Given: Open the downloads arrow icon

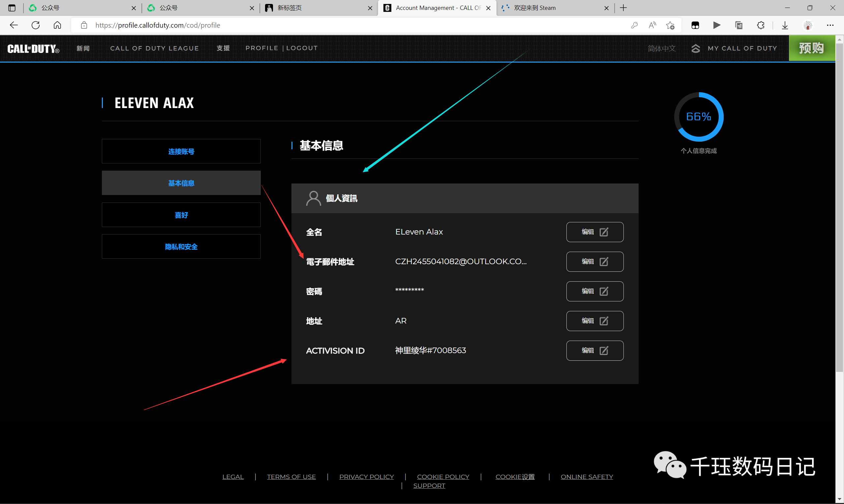Looking at the screenshot, I should click(x=785, y=25).
